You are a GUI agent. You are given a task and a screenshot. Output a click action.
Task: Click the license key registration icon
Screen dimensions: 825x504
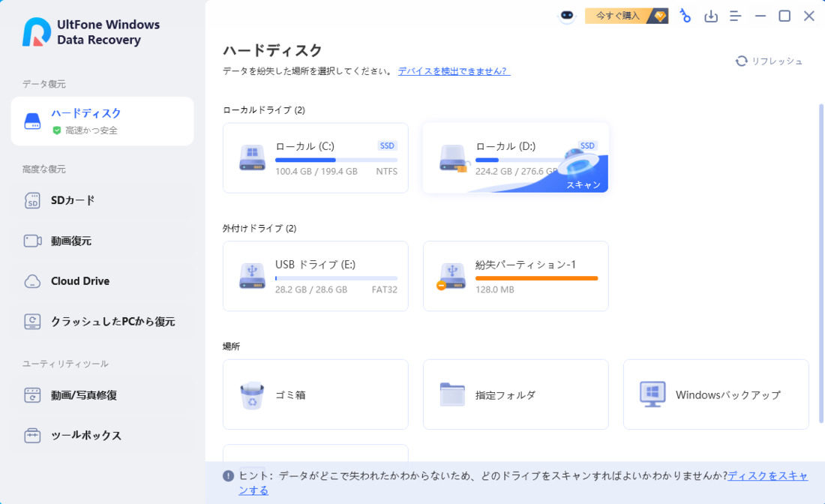[685, 16]
